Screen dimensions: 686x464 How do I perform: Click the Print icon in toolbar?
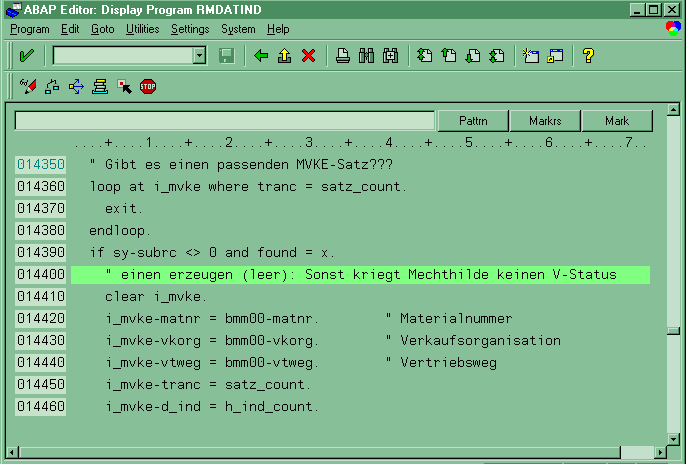(342, 56)
